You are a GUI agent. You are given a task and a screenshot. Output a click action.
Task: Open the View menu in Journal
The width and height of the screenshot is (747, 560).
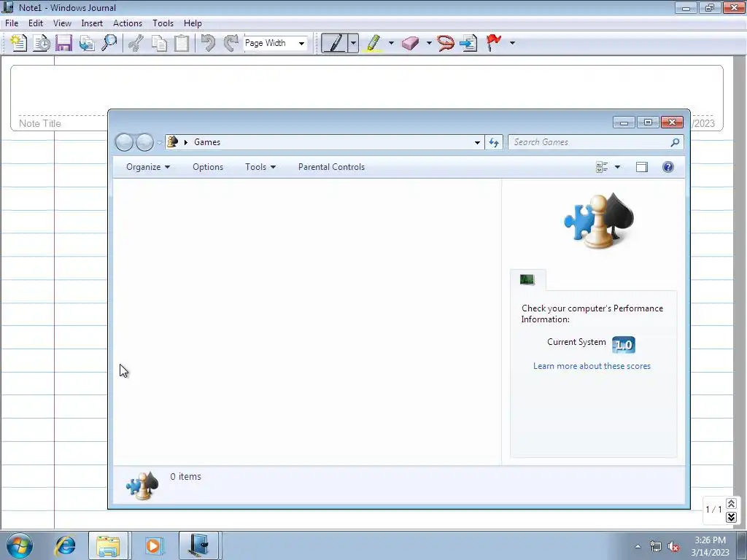point(62,23)
